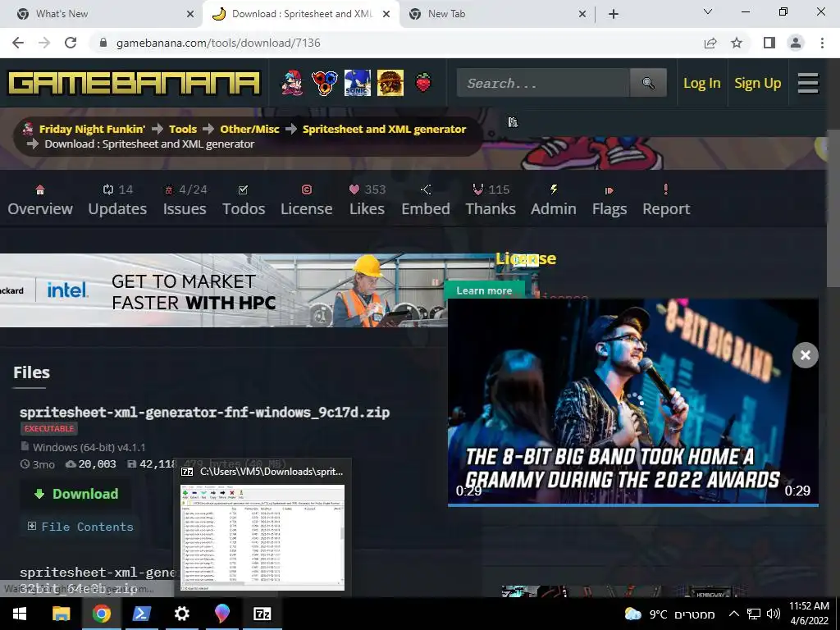Image resolution: width=840 pixels, height=630 pixels.
Task: Focus the GameBanana search field
Action: point(543,83)
